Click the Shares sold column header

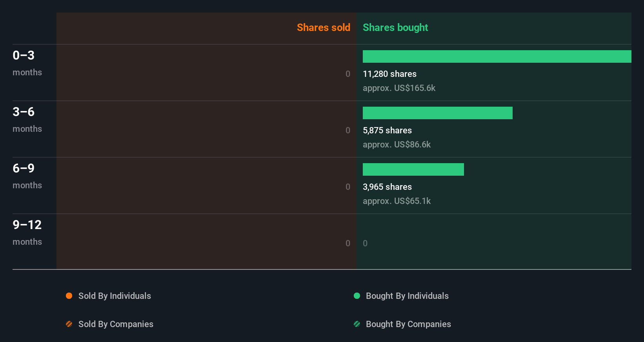coord(324,27)
